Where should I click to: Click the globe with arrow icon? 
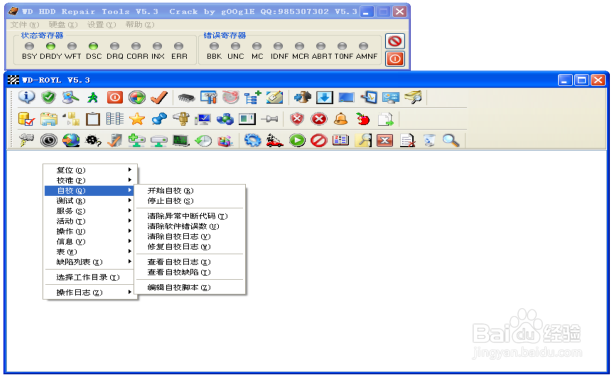click(71, 140)
